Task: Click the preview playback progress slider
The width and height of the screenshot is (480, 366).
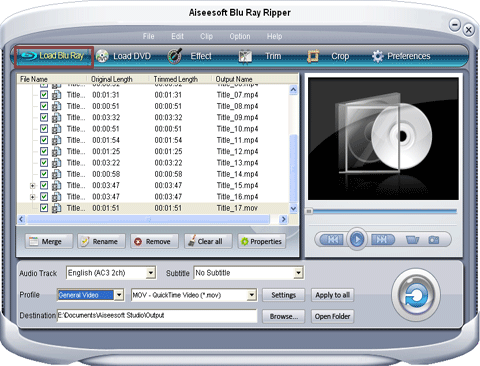Action: pyautogui.click(x=382, y=211)
